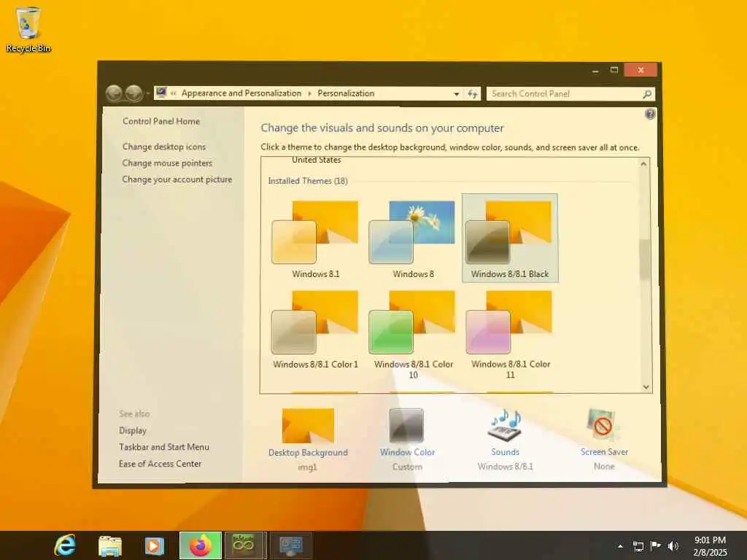Open File Explorer from the taskbar
747x560 pixels.
coord(110,545)
